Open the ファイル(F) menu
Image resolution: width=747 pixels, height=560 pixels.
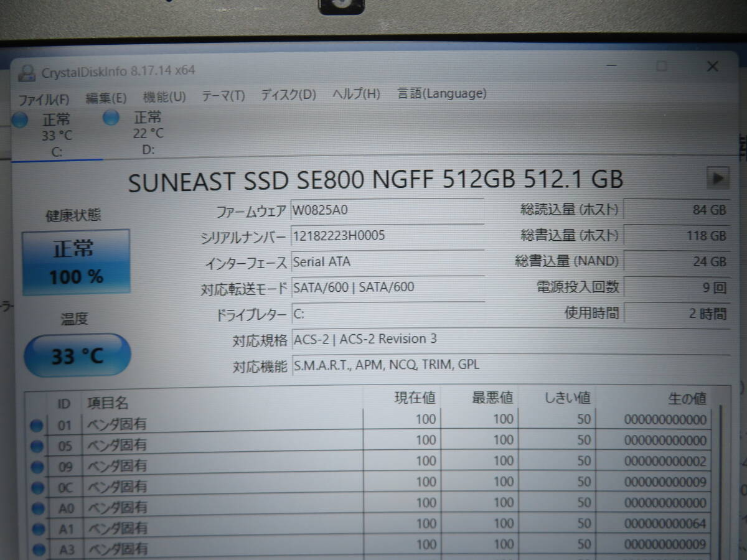44,99
